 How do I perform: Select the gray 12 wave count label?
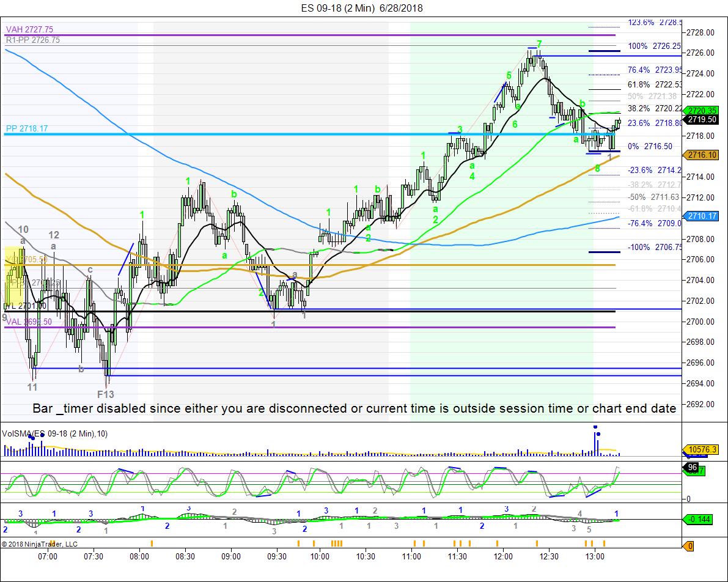pos(54,235)
